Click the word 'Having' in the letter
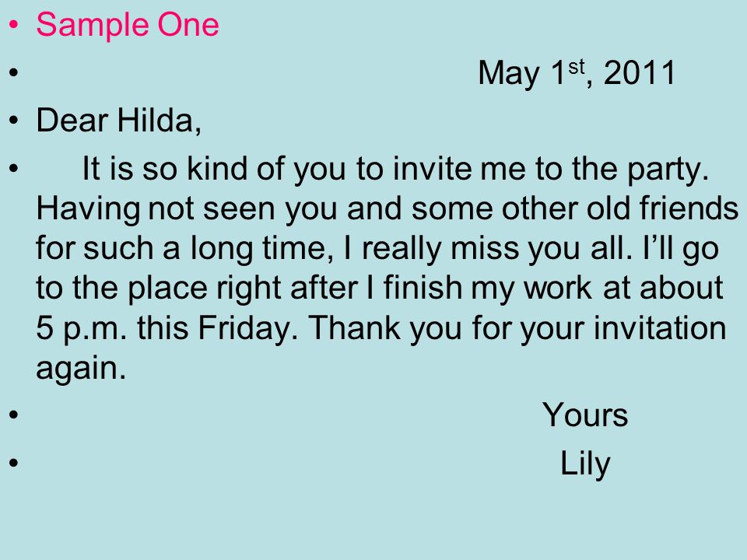 pyautogui.click(x=88, y=209)
